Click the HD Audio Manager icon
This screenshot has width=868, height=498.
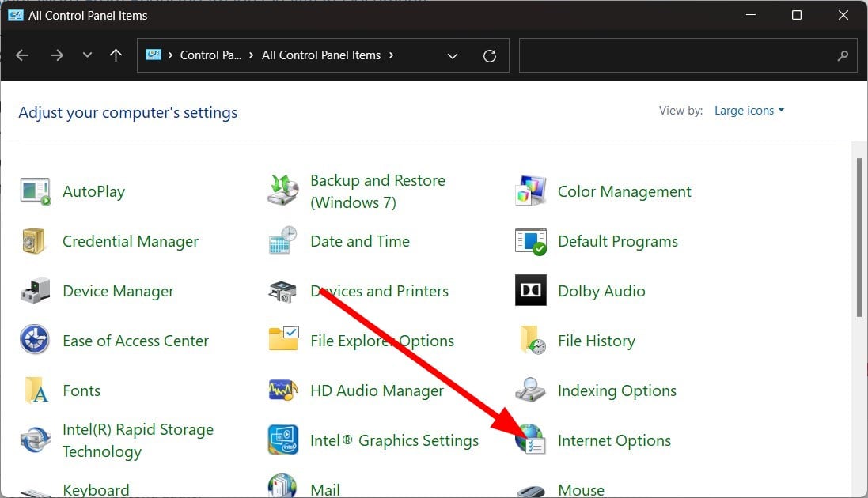click(x=283, y=390)
